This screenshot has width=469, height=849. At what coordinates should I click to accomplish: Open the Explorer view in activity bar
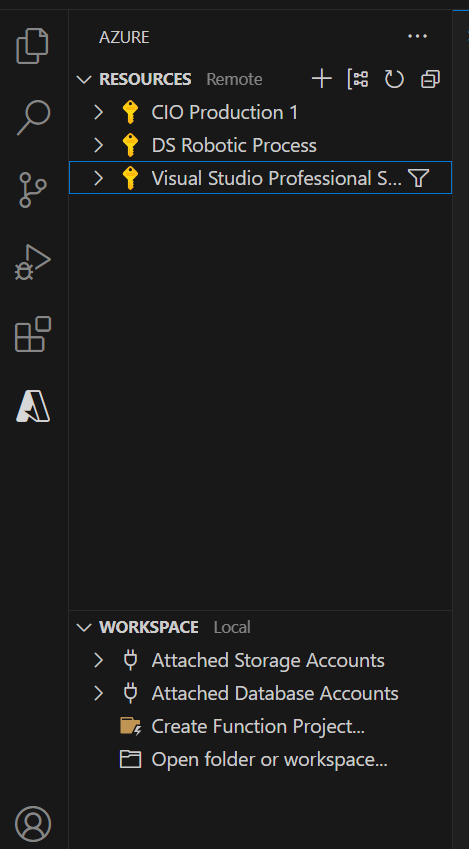coord(32,47)
